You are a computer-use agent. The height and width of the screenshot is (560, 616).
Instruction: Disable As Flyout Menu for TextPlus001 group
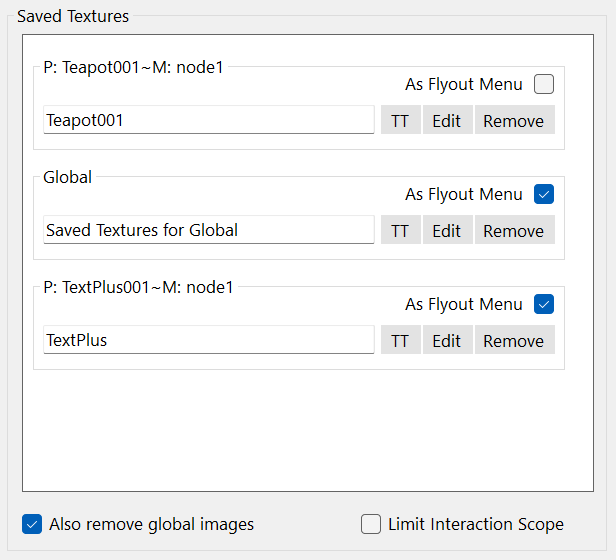click(544, 305)
